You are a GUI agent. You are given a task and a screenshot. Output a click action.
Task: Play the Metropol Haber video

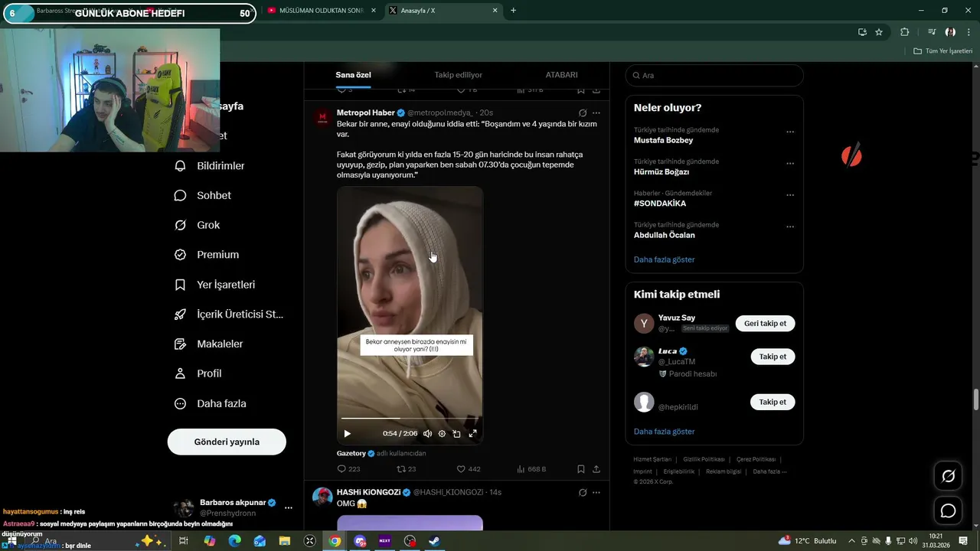pyautogui.click(x=347, y=434)
